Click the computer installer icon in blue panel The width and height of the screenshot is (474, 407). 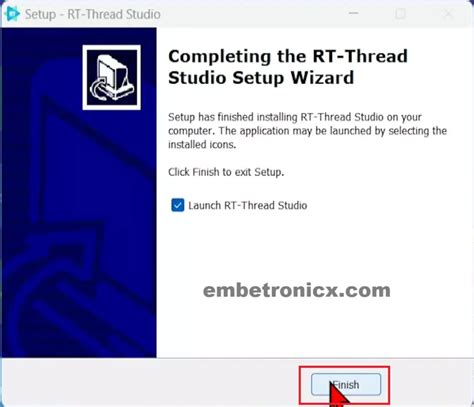pos(112,77)
